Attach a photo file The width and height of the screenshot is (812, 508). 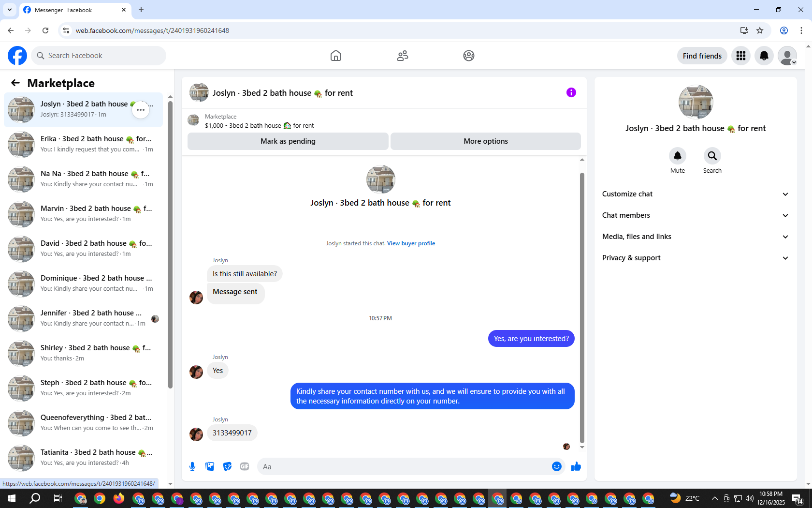pyautogui.click(x=210, y=466)
